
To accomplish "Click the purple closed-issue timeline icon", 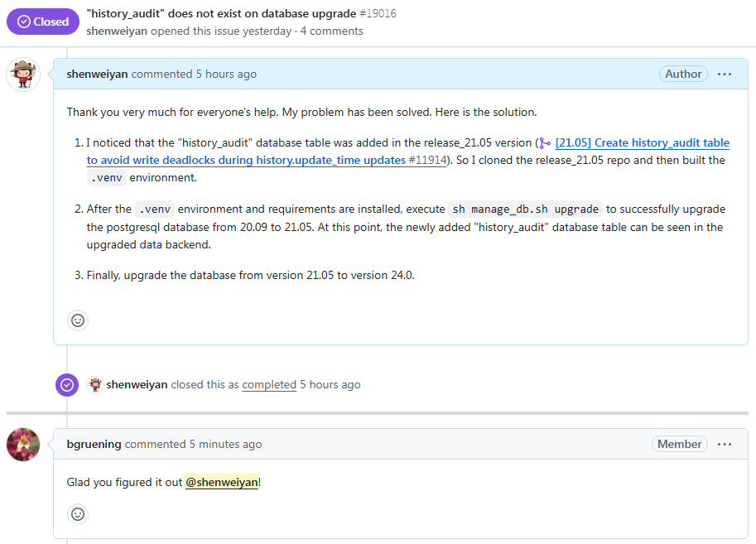I will click(67, 385).
